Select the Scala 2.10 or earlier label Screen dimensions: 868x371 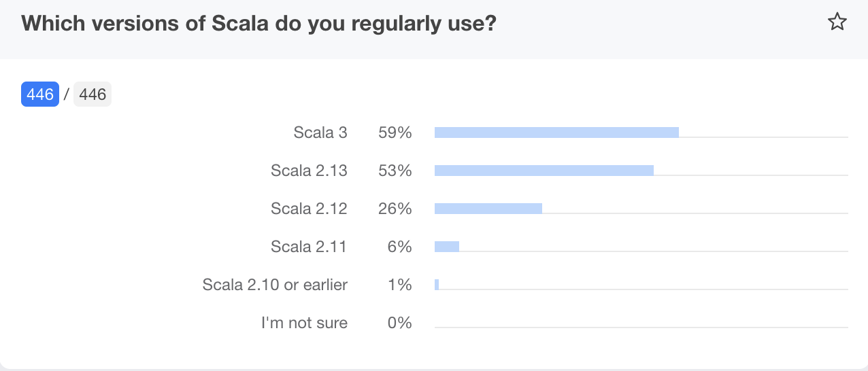pos(275,285)
